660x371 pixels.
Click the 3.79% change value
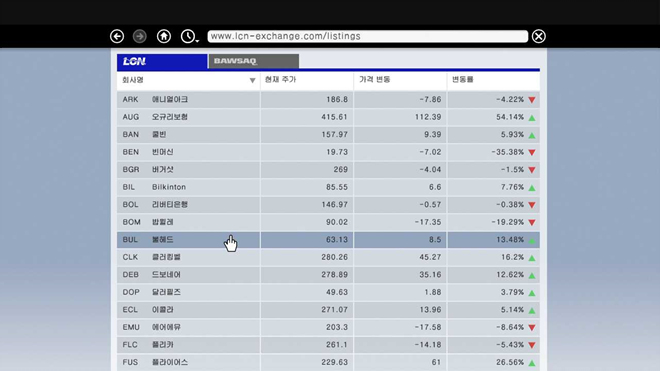512,292
